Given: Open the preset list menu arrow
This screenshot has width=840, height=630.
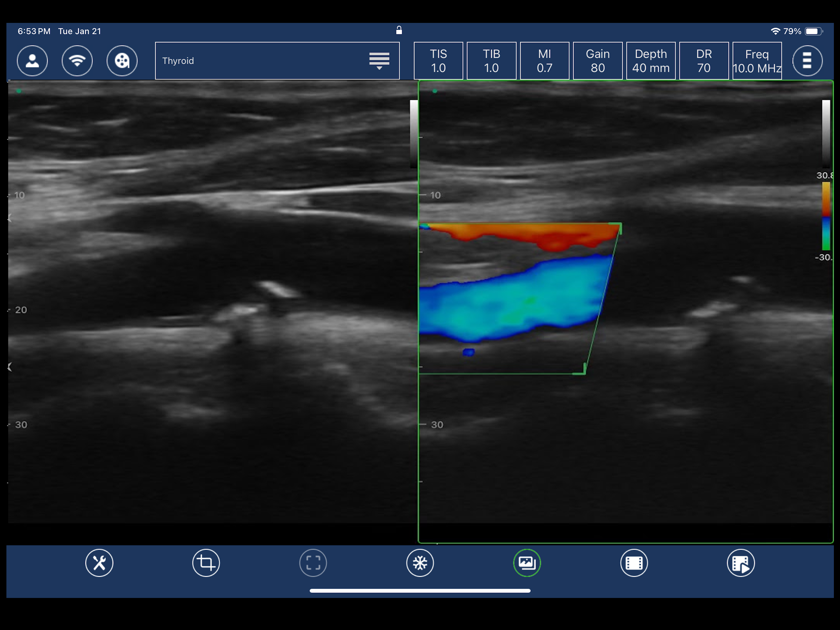Looking at the screenshot, I should tap(379, 61).
